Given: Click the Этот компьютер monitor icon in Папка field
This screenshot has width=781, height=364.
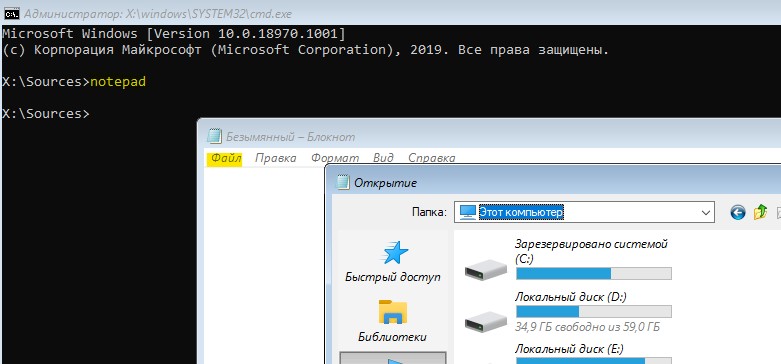Looking at the screenshot, I should 468,213.
